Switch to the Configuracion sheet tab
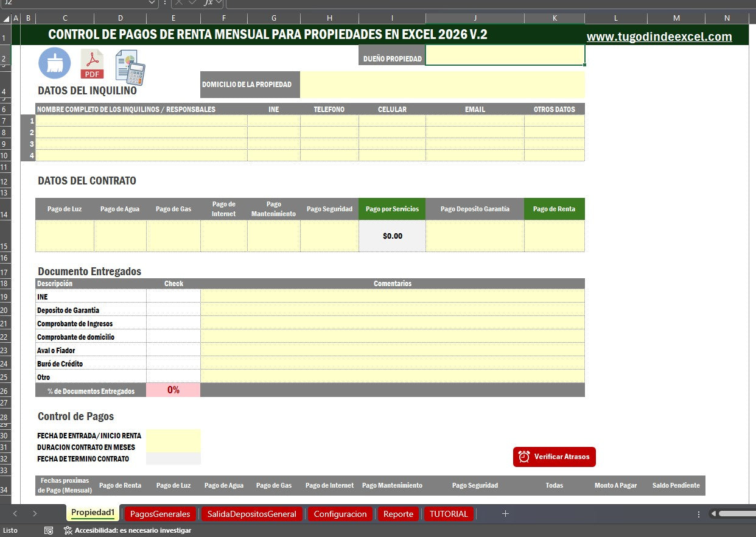The image size is (756, 537). [x=340, y=514]
